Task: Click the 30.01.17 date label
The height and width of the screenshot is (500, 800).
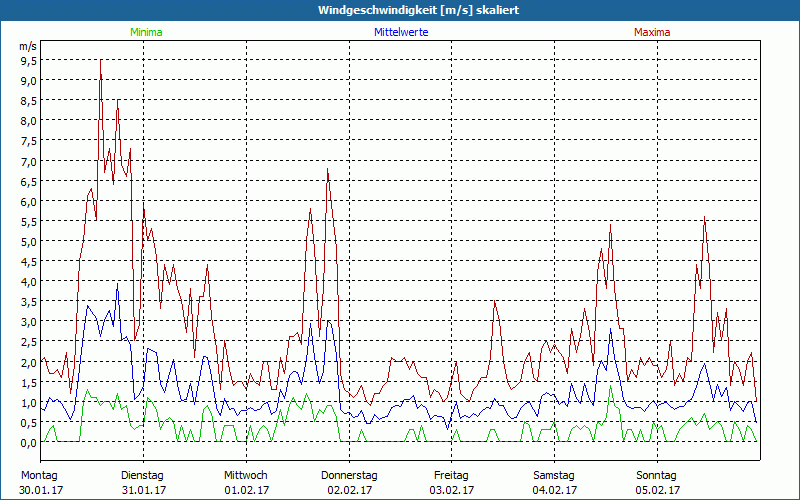Action: point(41,490)
